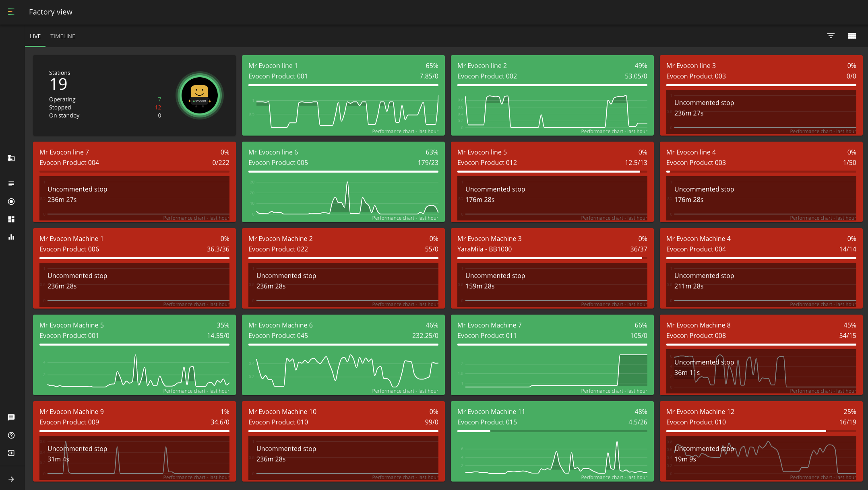Expand sidebar with the arrow icon
Screen dimensions: 868x490
pyautogui.click(x=11, y=479)
